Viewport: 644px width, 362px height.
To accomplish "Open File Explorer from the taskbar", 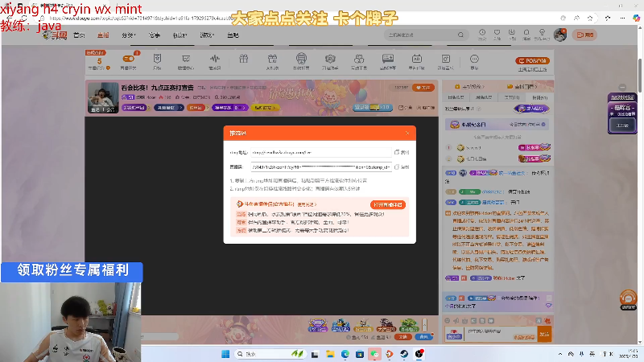I will pos(330,354).
